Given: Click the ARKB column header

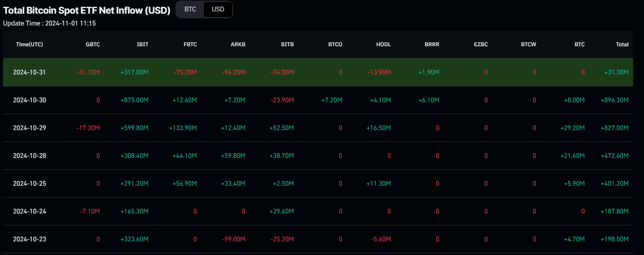Looking at the screenshot, I should pos(238,44).
